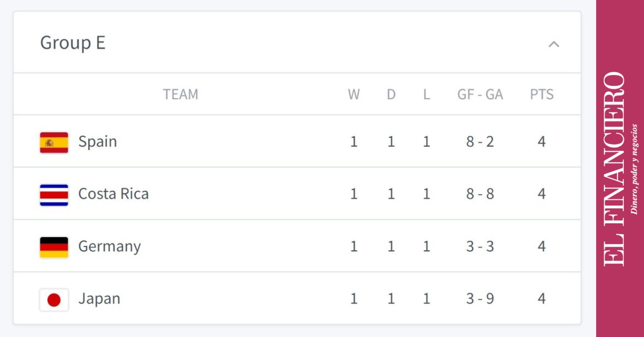Click the W wins column header

tap(354, 94)
